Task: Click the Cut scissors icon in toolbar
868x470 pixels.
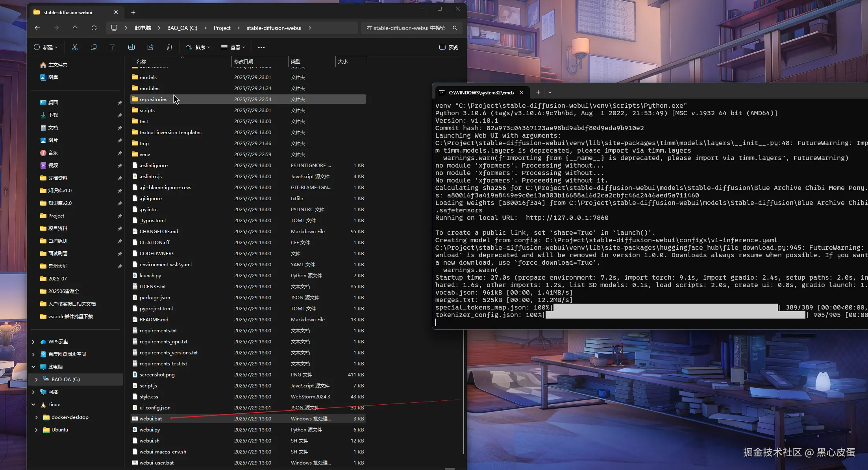Action: click(75, 47)
